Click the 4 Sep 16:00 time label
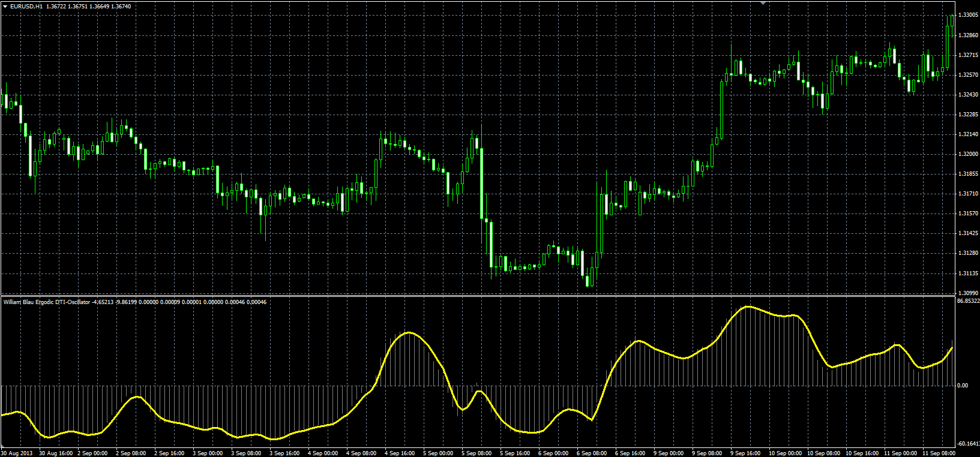The width and height of the screenshot is (980, 457). pyautogui.click(x=400, y=453)
